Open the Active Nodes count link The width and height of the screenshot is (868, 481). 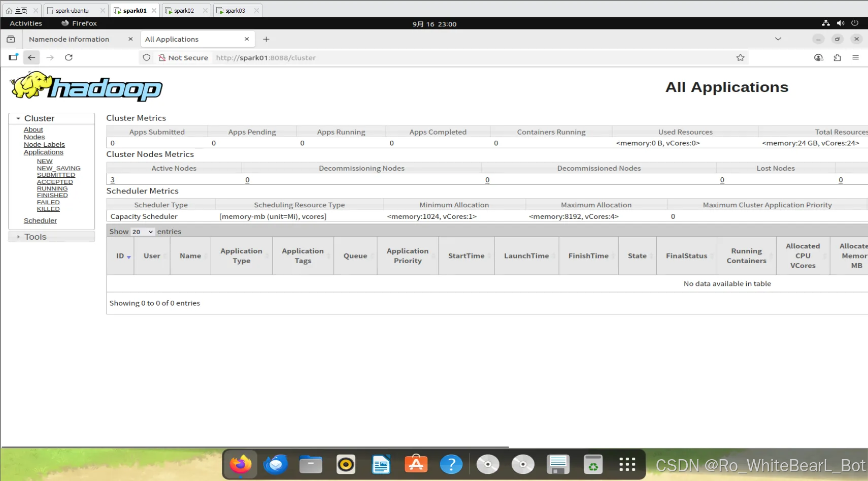(113, 179)
